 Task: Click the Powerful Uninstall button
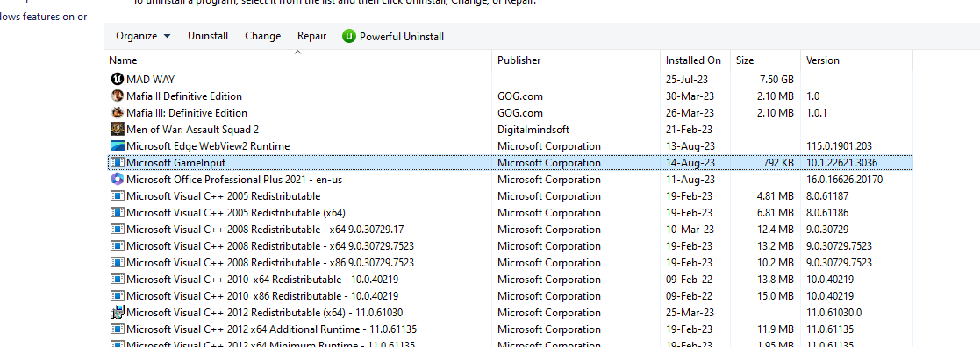(393, 36)
